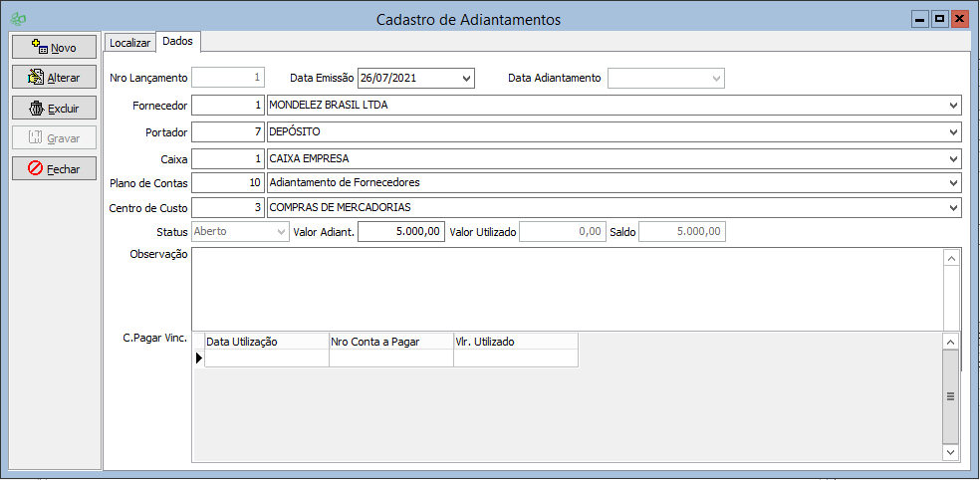Click the Excluir trash icon
The image size is (980, 480).
pos(37,108)
